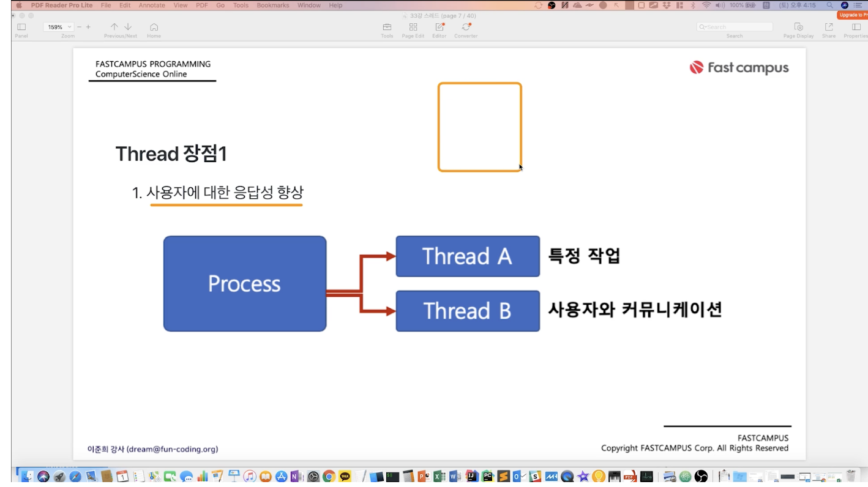Open the Bookmarks menu
Screen dimensions: 868x487
(273, 5)
